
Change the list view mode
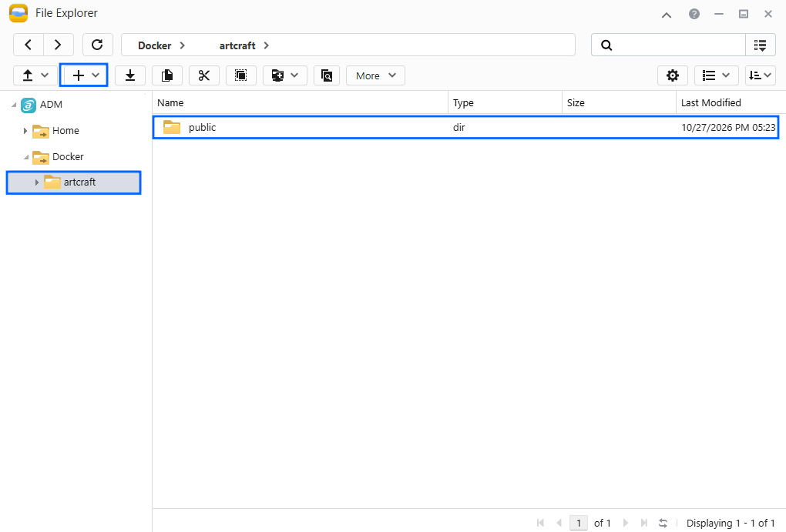click(x=716, y=75)
